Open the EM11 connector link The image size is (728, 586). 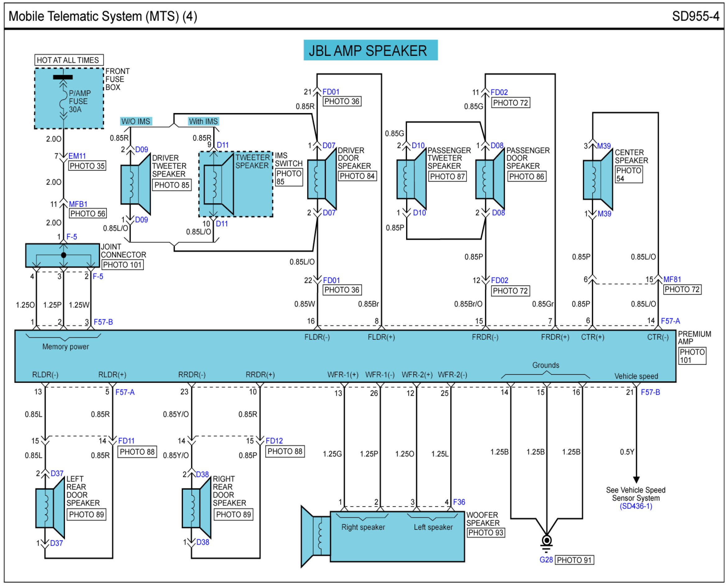point(77,156)
